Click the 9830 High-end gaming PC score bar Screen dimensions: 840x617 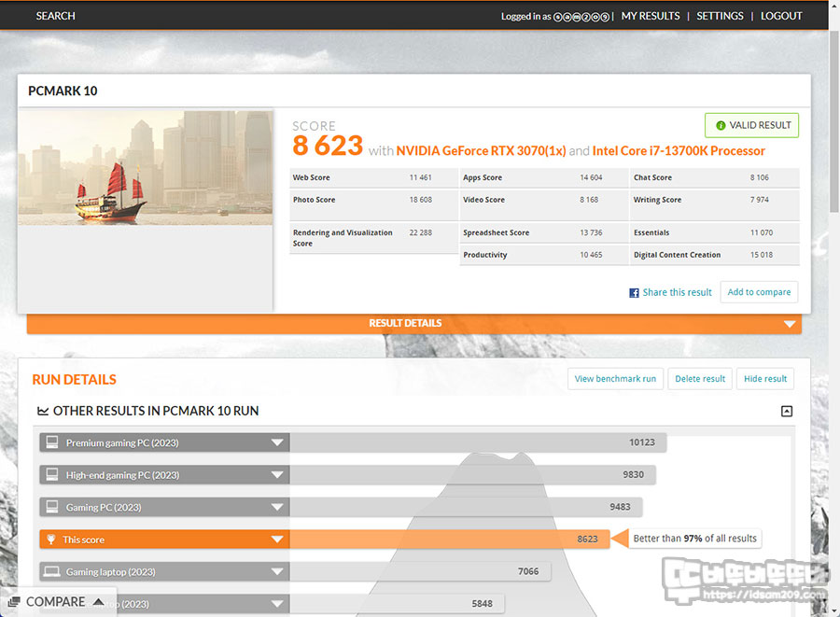click(473, 475)
